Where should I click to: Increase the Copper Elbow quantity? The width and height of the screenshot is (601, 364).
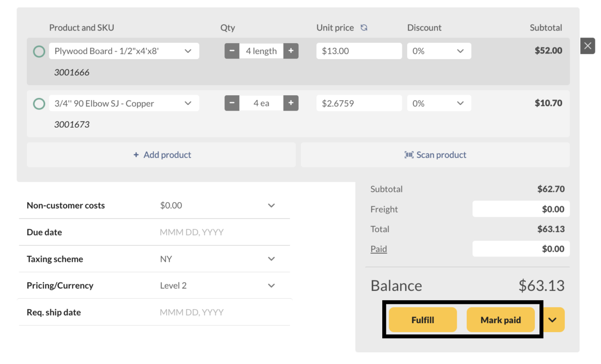tap(291, 103)
